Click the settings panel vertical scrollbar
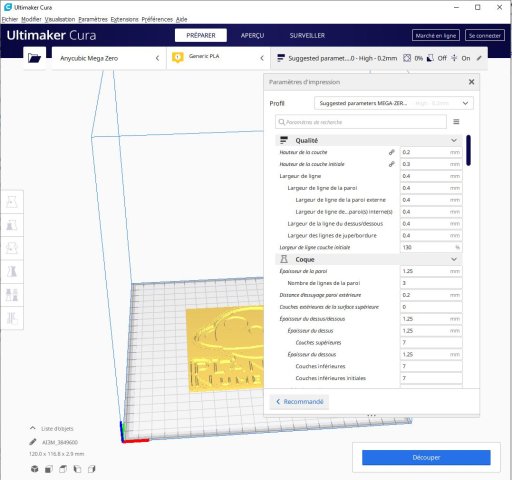The image size is (512, 480). click(468, 150)
